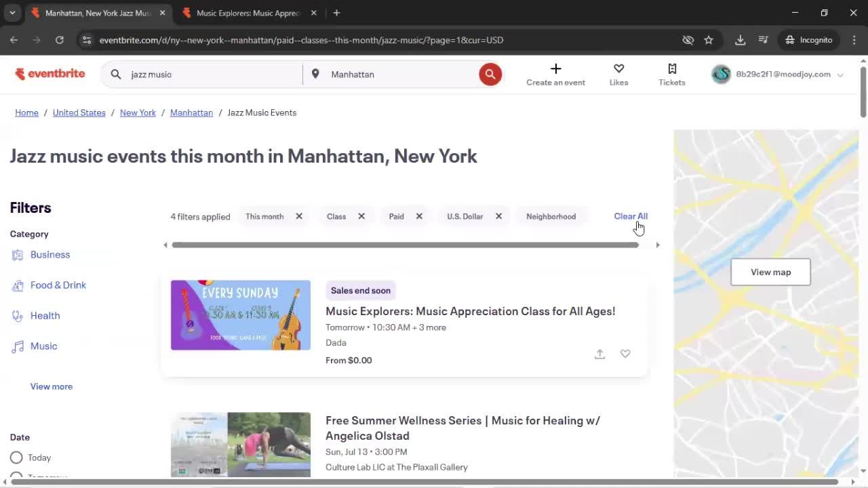The image size is (868, 488).
Task: Click the 4 filters applied text
Action: (x=200, y=217)
